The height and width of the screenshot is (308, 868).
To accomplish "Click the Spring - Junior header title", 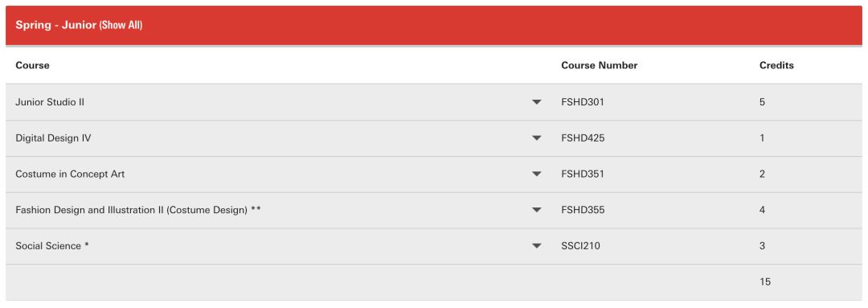I will coord(56,26).
